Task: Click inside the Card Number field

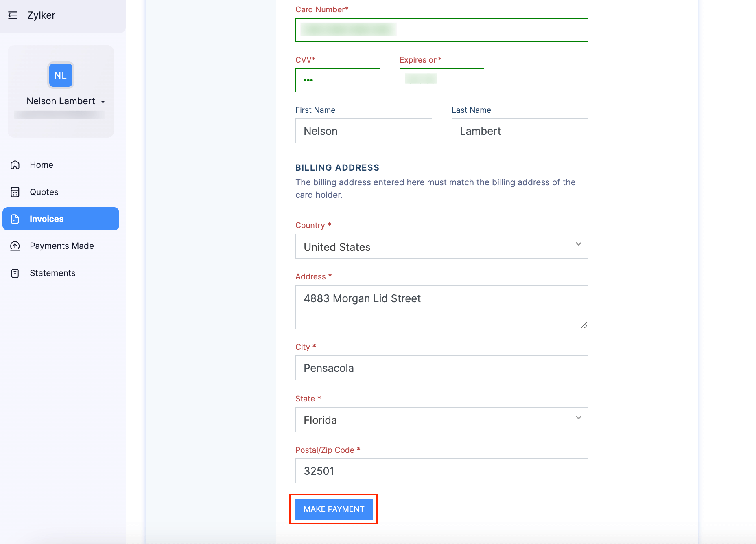Action: pyautogui.click(x=441, y=30)
